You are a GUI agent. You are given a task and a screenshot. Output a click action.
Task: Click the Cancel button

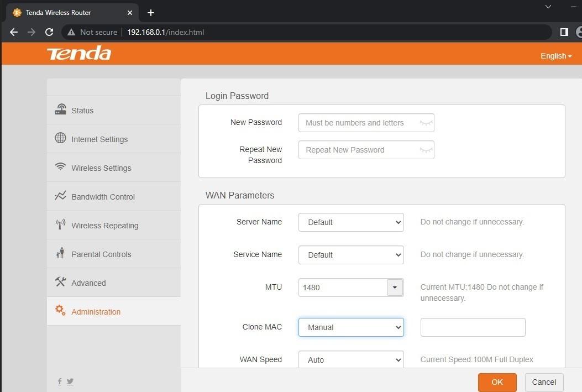pyautogui.click(x=544, y=383)
